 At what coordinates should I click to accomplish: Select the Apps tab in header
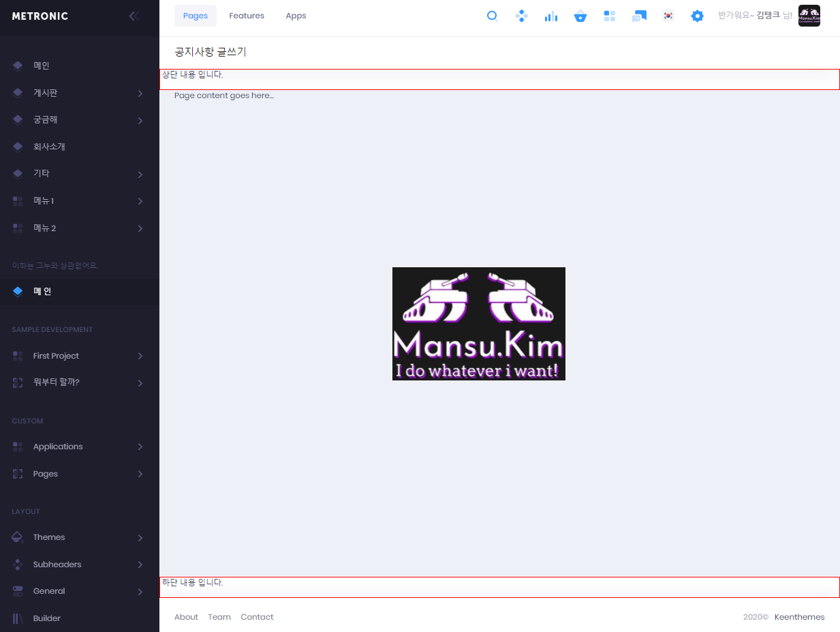296,16
